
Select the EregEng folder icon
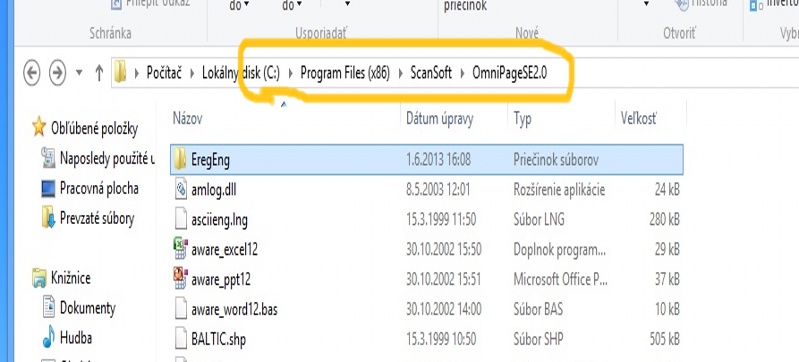click(x=180, y=160)
